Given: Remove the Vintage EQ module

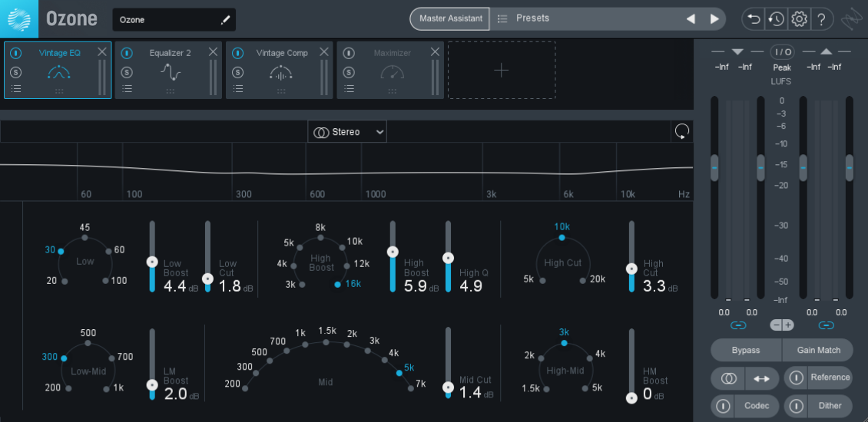Looking at the screenshot, I should coord(102,51).
